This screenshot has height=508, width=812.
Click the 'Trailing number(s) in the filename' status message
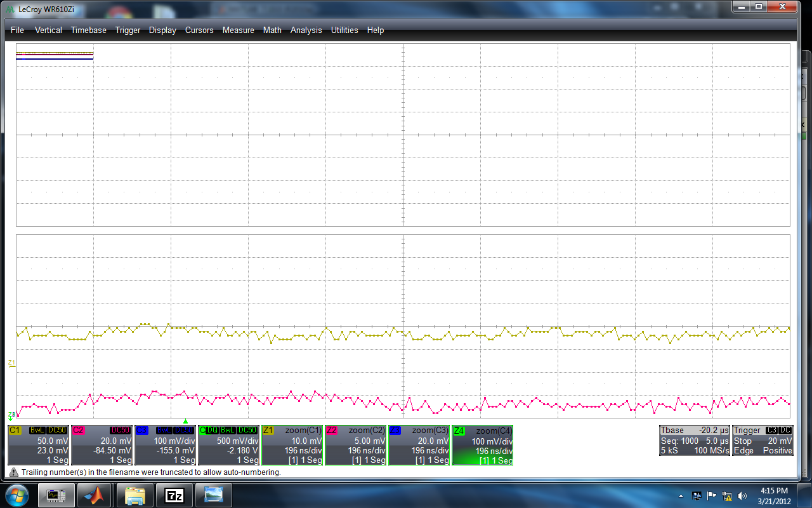point(151,472)
